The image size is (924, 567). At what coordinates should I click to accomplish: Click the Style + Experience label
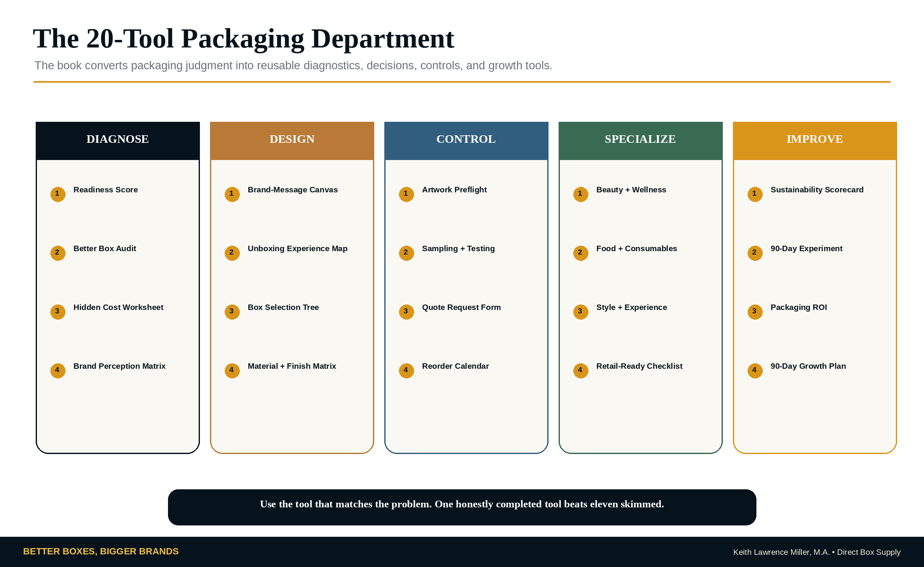632,307
